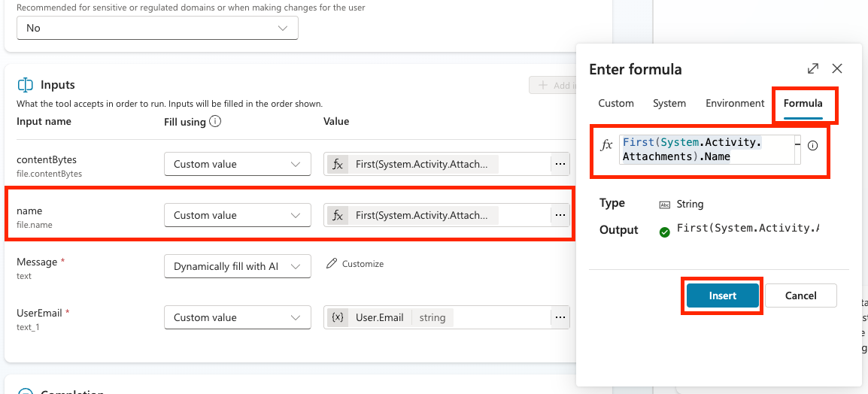This screenshot has height=394, width=868.
Task: Click the Insert button
Action: click(x=722, y=295)
